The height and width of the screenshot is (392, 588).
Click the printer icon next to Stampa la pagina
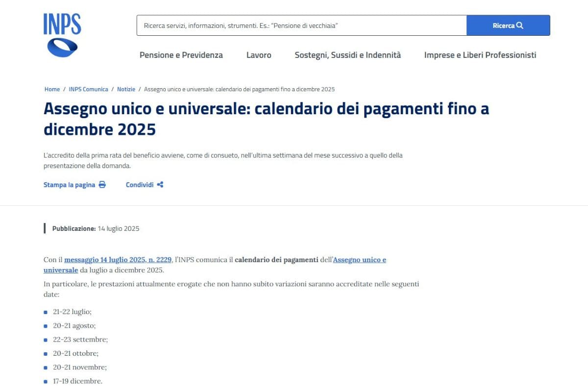coord(102,184)
